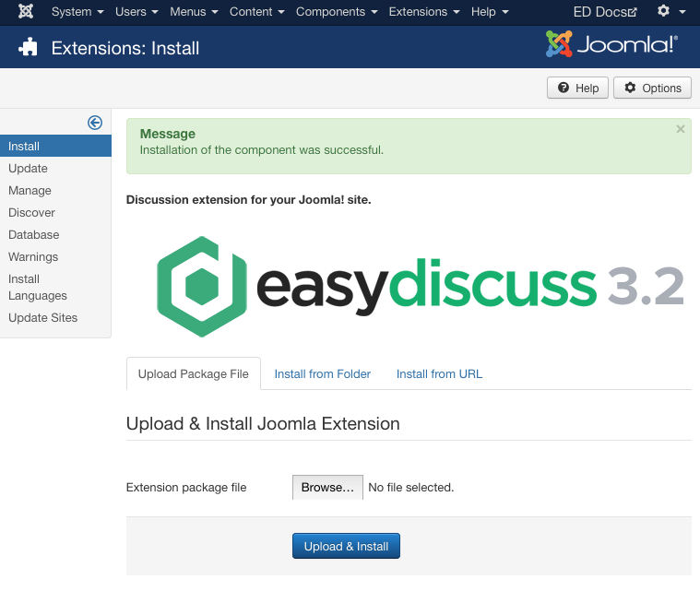The height and width of the screenshot is (591, 700).
Task: Click the 'Discussion extension for your Joomla! site.' text
Action: tap(249, 199)
